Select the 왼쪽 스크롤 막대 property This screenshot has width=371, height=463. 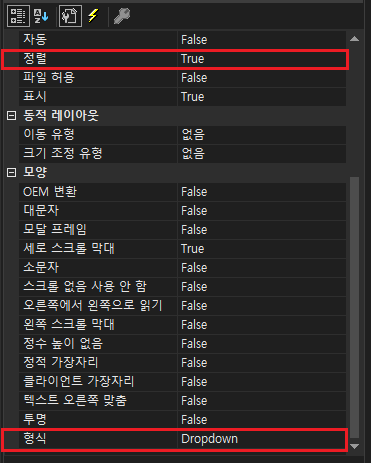pyautogui.click(x=69, y=325)
